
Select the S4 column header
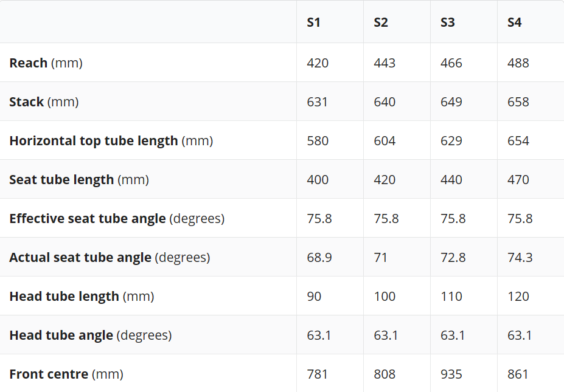click(514, 22)
